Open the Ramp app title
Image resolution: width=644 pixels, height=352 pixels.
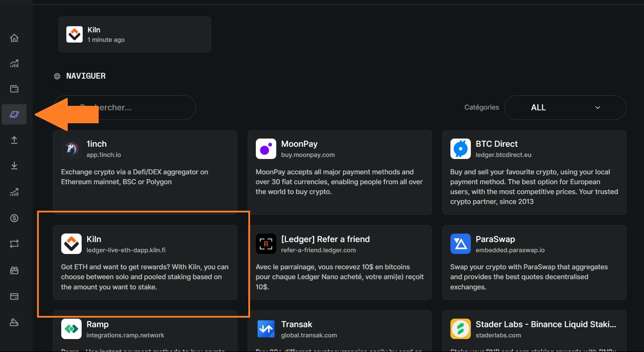(98, 324)
